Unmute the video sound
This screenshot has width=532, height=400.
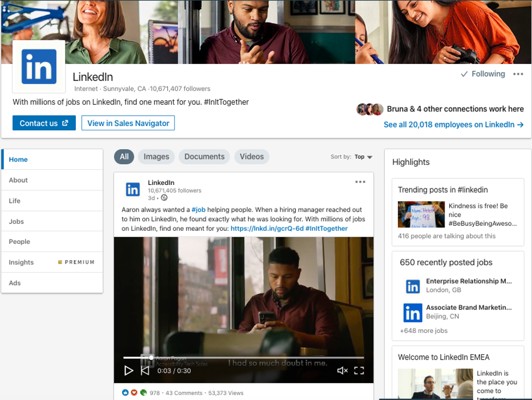click(x=342, y=371)
